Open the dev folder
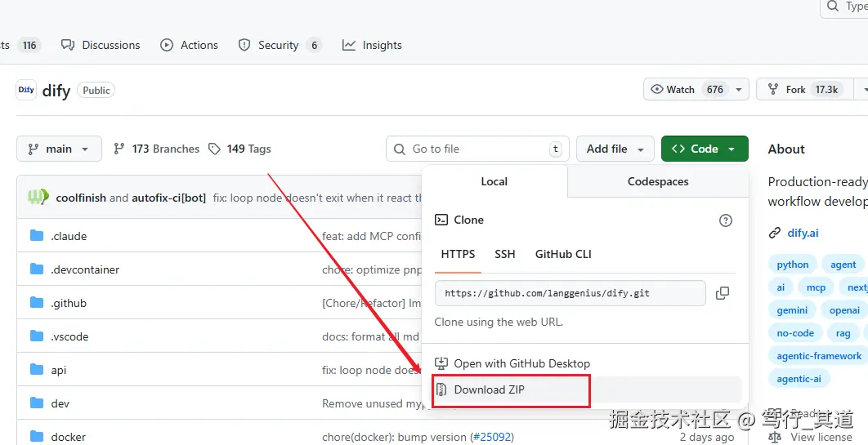Screen dimensions: 868x445 [x=60, y=403]
